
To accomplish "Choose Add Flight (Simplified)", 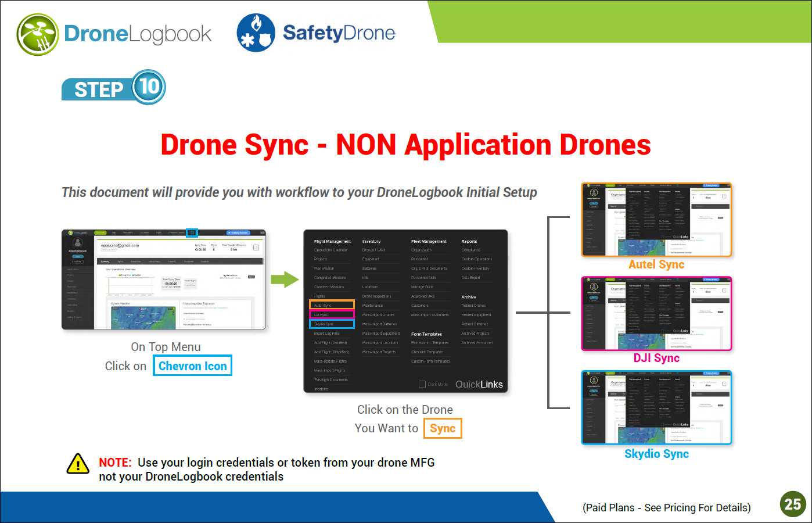I will [x=332, y=352].
